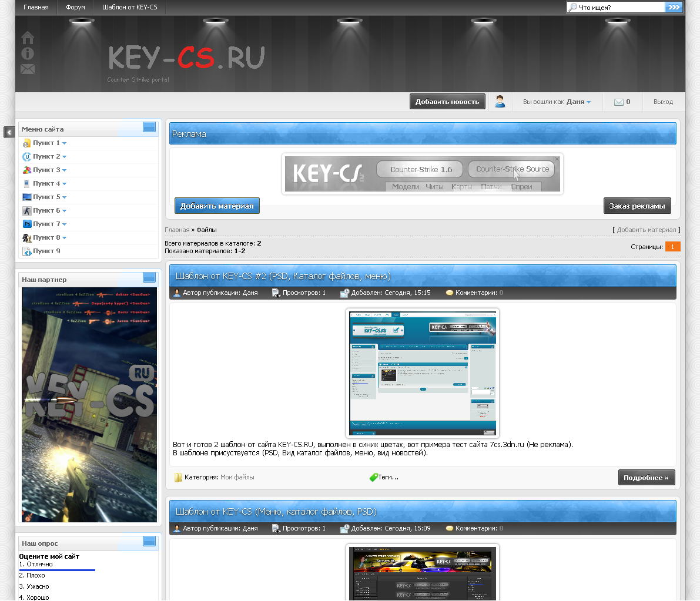700x601 pixels.
Task: Open the user dropdown next to Даня
Action: coord(588,102)
